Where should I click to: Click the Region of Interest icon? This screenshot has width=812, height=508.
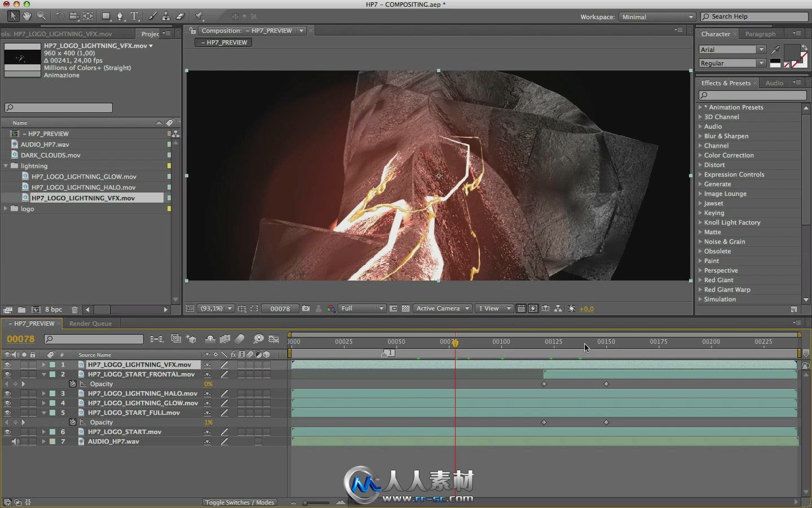[394, 309]
